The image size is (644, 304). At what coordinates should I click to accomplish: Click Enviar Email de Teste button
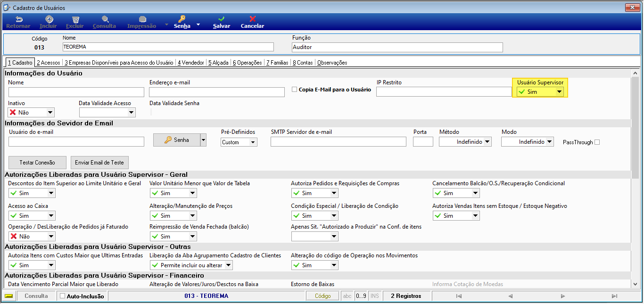[x=99, y=162]
